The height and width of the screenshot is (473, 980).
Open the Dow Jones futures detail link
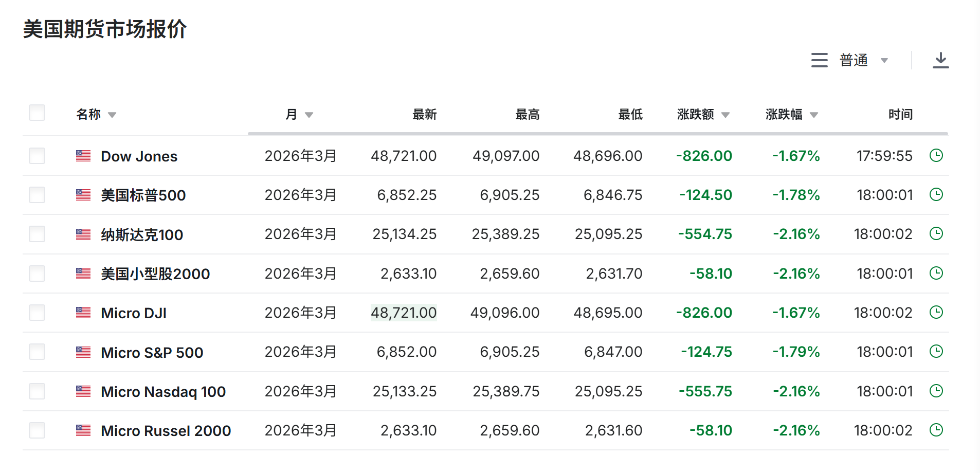[x=139, y=156]
